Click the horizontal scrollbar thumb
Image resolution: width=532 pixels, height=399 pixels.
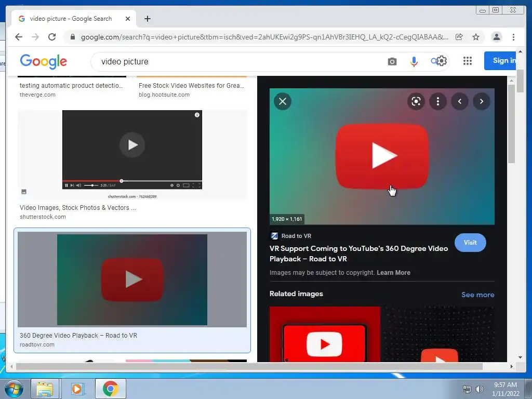click(249, 366)
